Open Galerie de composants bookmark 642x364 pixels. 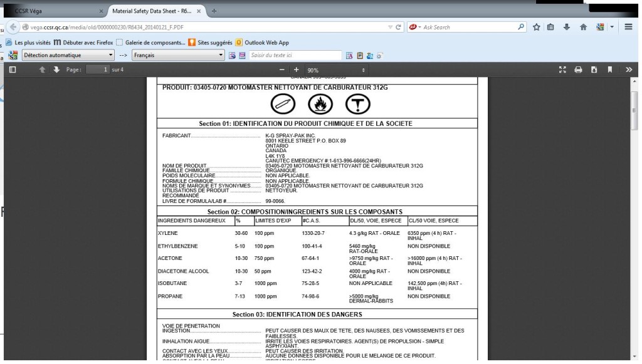[x=150, y=43]
